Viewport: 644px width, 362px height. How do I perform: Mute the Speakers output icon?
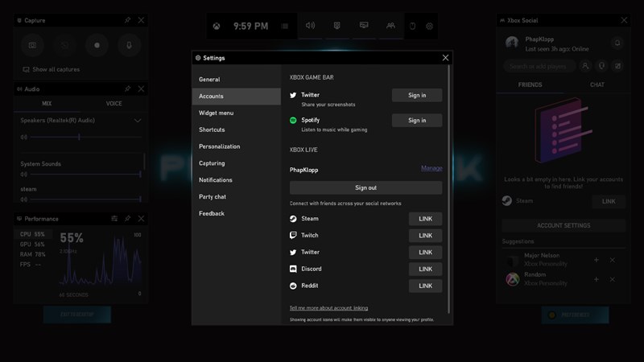pyautogui.click(x=24, y=137)
